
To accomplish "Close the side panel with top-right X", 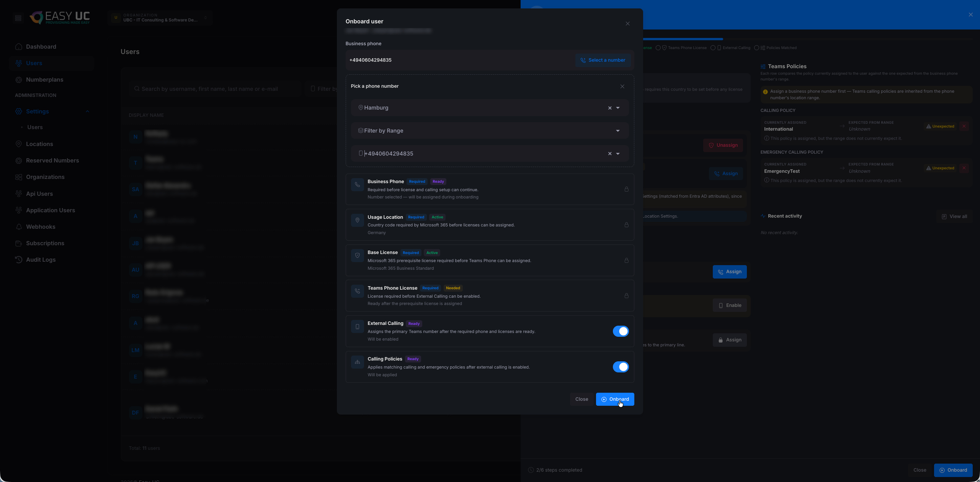I will coord(970,15).
